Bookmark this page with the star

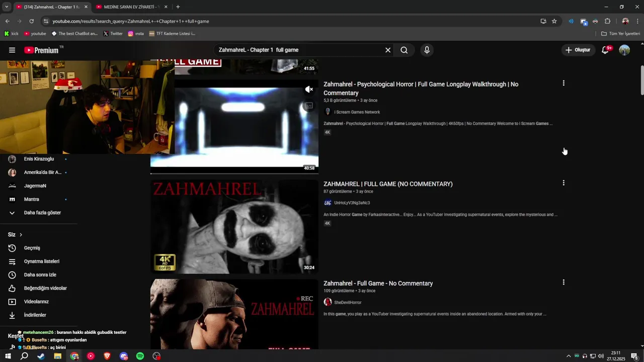[554, 21]
